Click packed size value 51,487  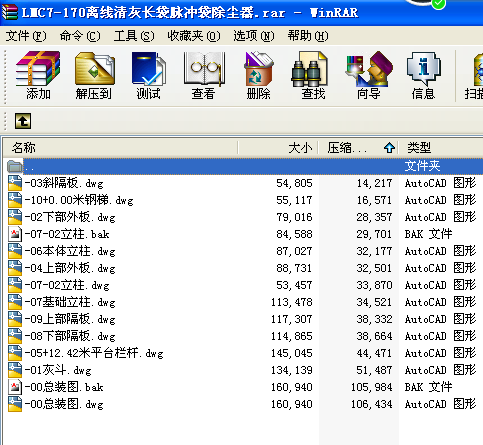pyautogui.click(x=374, y=370)
